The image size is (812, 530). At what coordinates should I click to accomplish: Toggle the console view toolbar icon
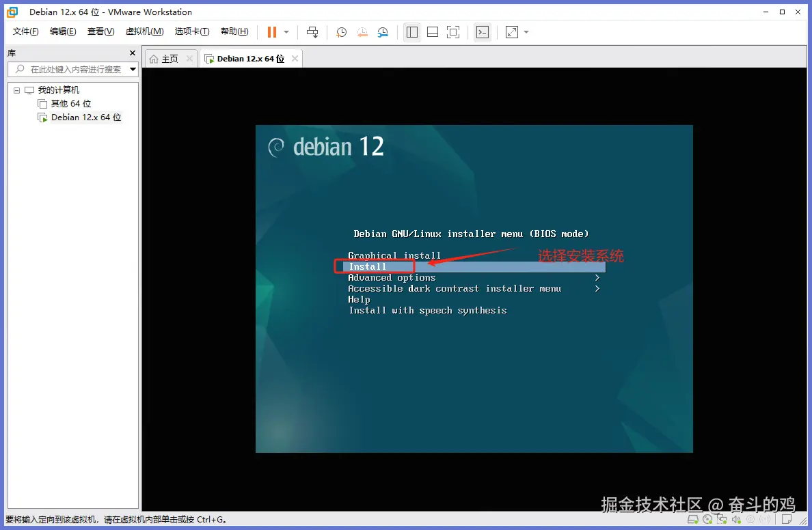coord(482,32)
